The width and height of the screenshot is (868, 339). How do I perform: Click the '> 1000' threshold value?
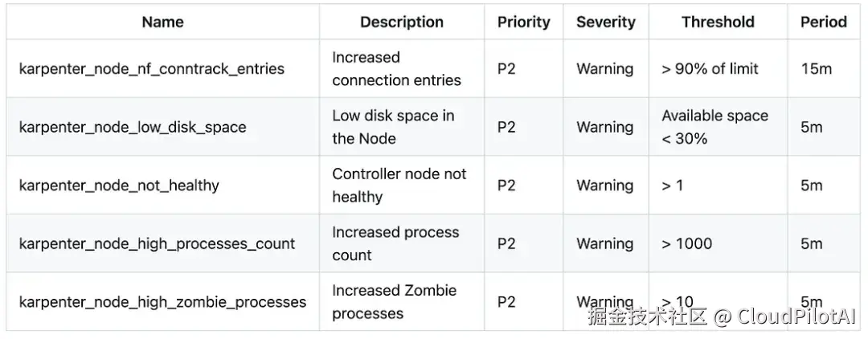point(687,243)
